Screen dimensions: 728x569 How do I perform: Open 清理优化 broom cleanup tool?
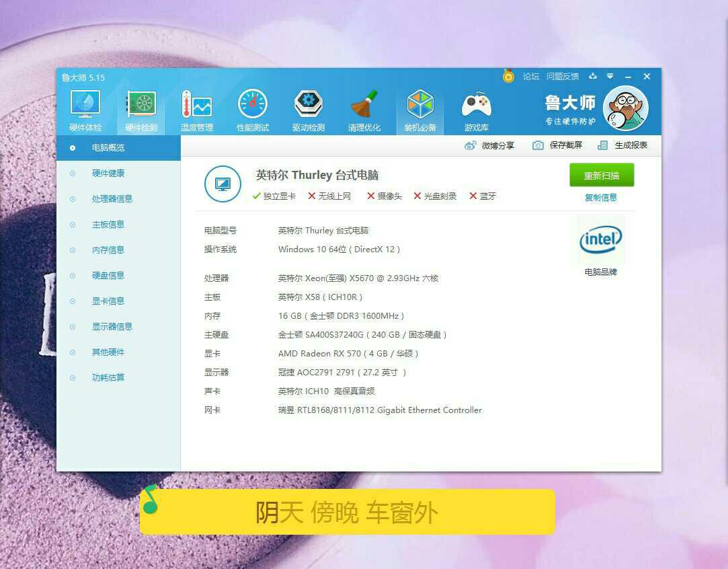364,110
